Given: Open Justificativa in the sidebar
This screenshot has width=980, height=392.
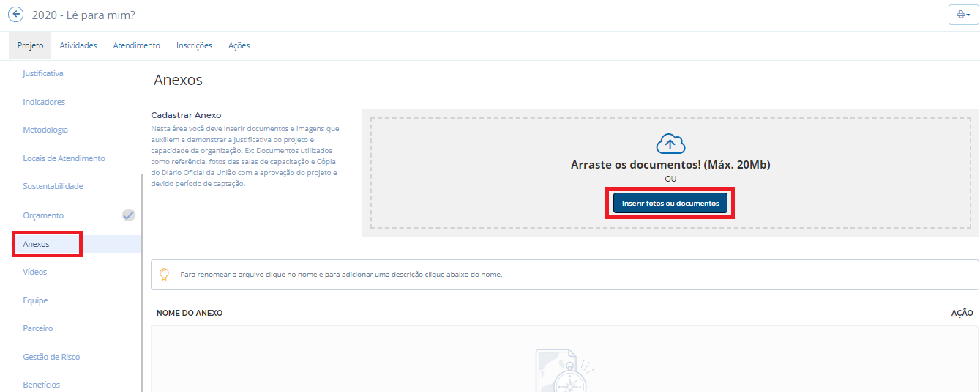Looking at the screenshot, I should click(43, 73).
